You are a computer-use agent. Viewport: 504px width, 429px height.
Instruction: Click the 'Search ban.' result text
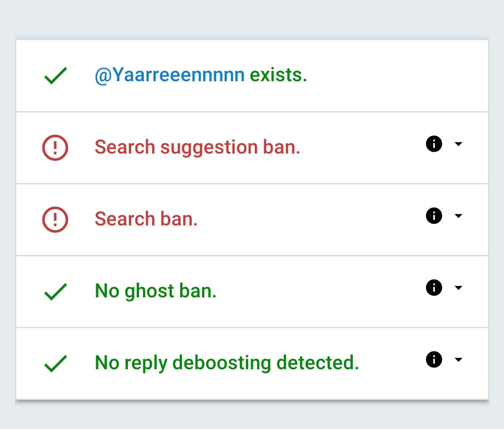(x=146, y=219)
